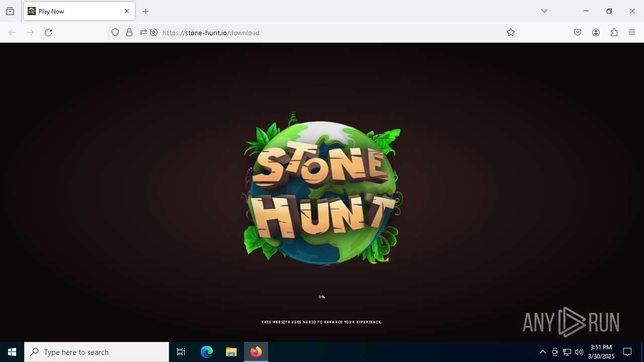Open File Explorer from taskbar
Image resolution: width=644 pixels, height=362 pixels.
point(231,352)
